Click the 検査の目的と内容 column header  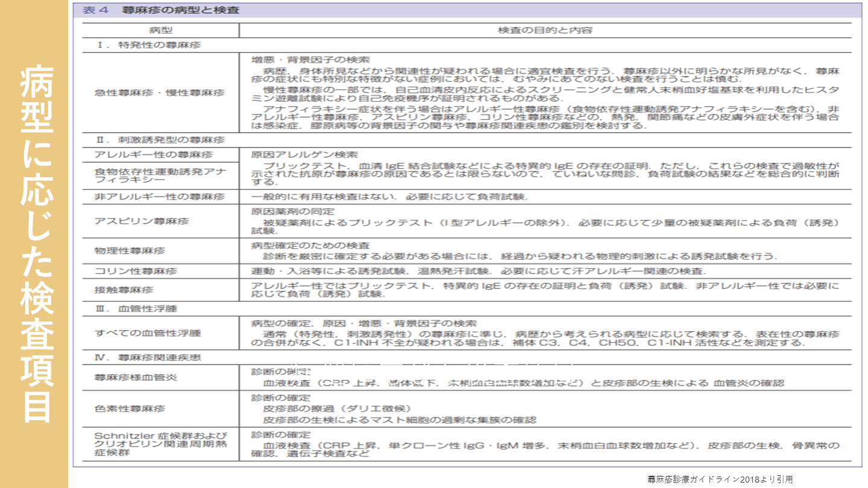point(545,30)
